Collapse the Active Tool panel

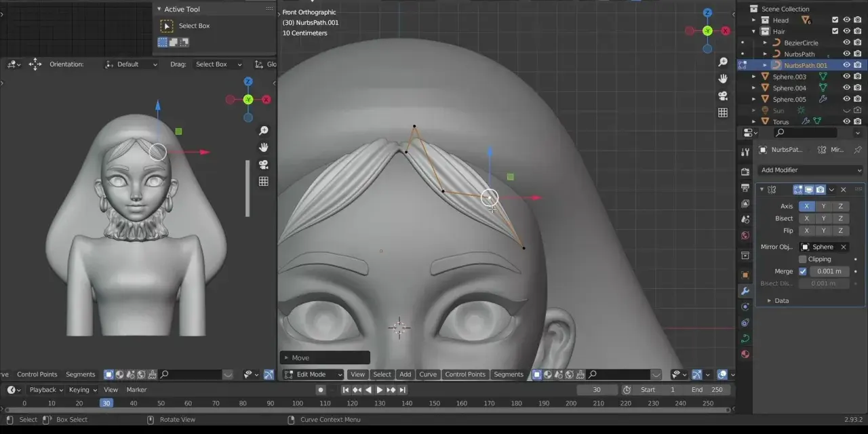coord(159,9)
